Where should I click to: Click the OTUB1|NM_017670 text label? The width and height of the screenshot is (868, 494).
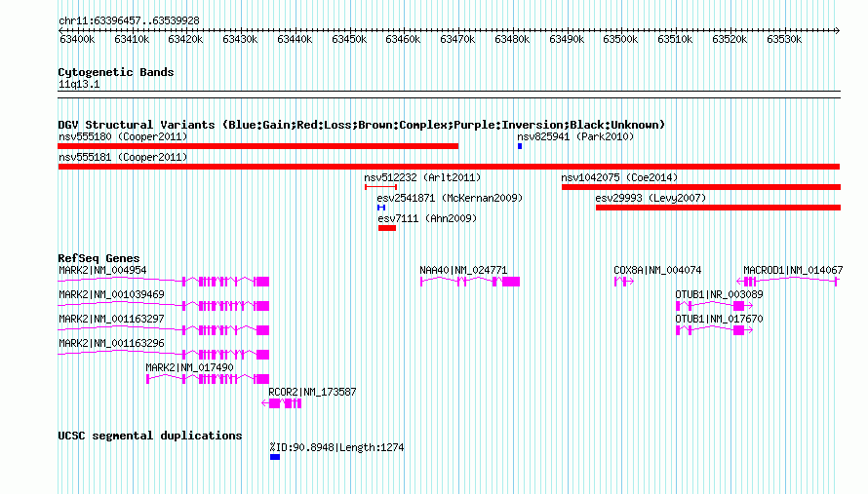[719, 319]
